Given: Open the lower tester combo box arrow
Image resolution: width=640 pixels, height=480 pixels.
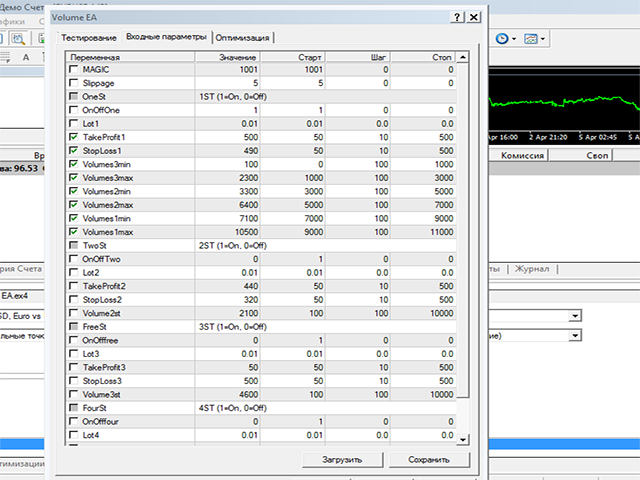Looking at the screenshot, I should point(575,336).
